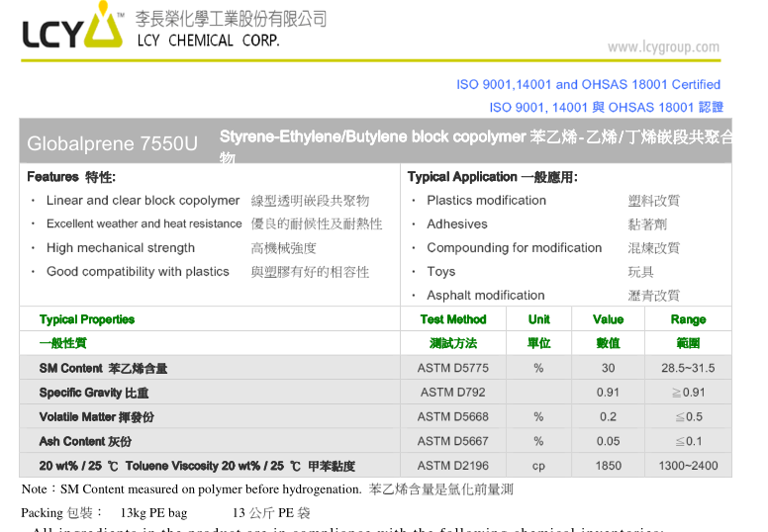This screenshot has height=532, width=768.
Task: Click 'High mechanical strength' feature line
Action: pos(121,247)
